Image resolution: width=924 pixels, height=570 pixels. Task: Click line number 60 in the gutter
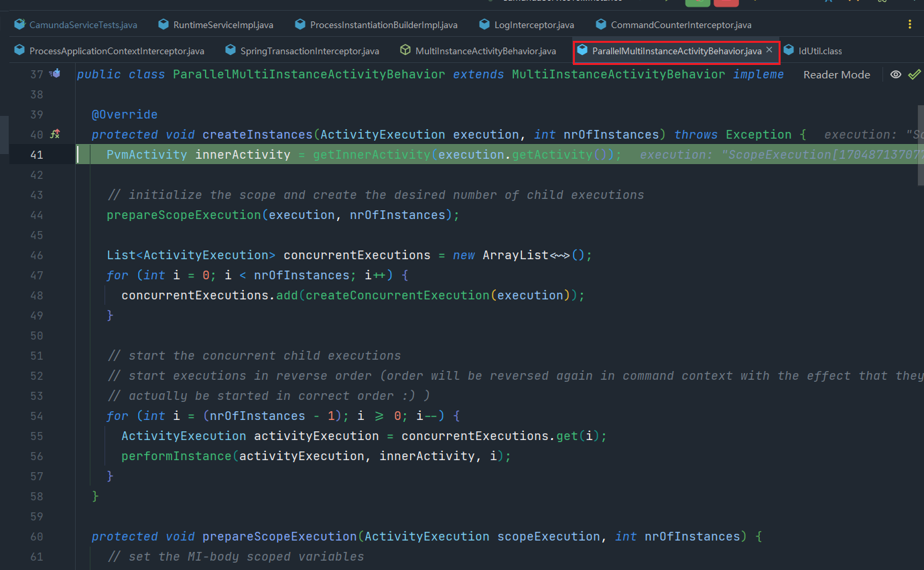coord(36,537)
